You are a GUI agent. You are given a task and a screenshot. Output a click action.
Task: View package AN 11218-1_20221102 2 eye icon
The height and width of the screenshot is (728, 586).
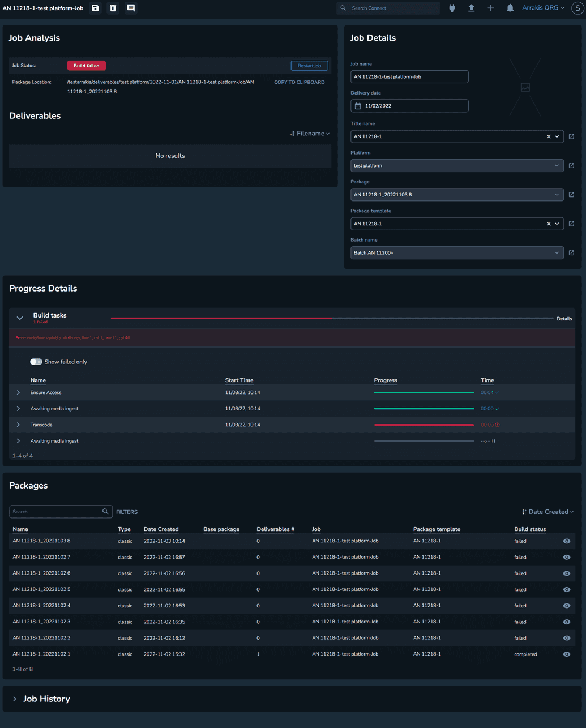point(567,638)
